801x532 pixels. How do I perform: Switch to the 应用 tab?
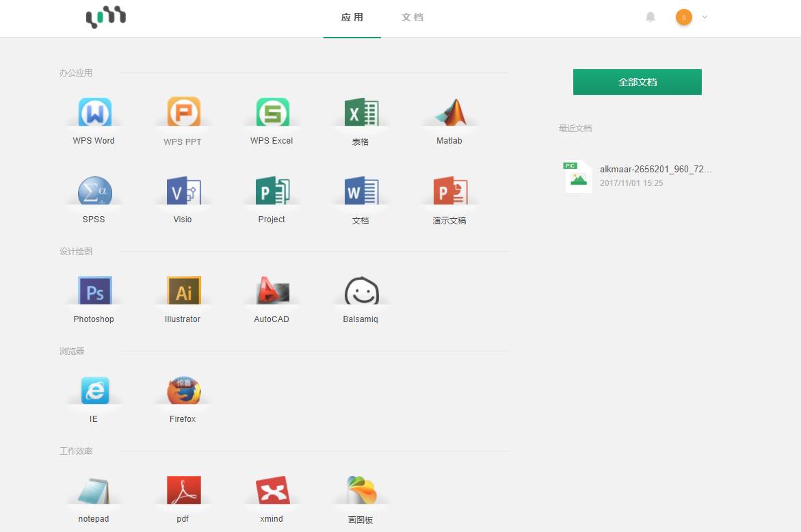point(352,17)
